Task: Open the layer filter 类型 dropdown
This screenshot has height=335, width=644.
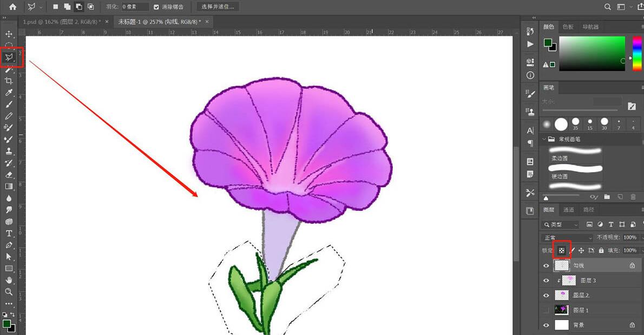Action: pos(566,224)
